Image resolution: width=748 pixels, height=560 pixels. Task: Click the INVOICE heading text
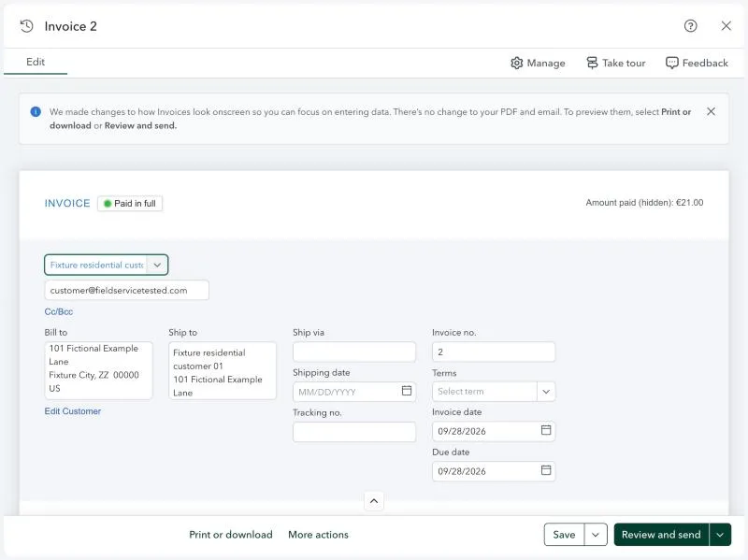(67, 203)
